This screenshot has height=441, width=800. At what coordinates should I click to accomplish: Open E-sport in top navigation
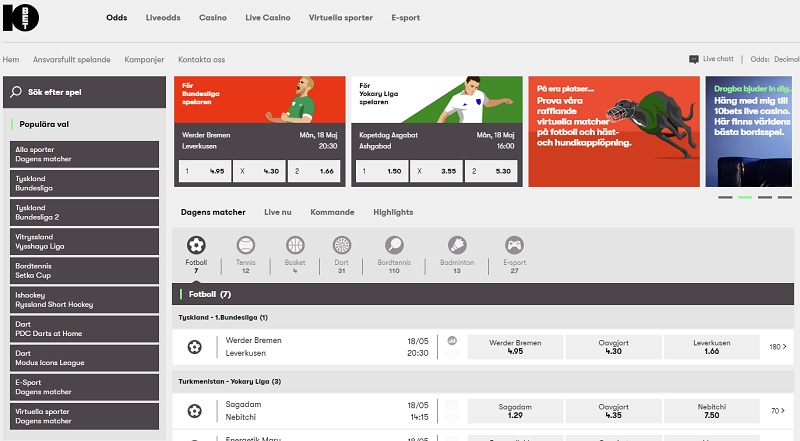[x=406, y=17]
